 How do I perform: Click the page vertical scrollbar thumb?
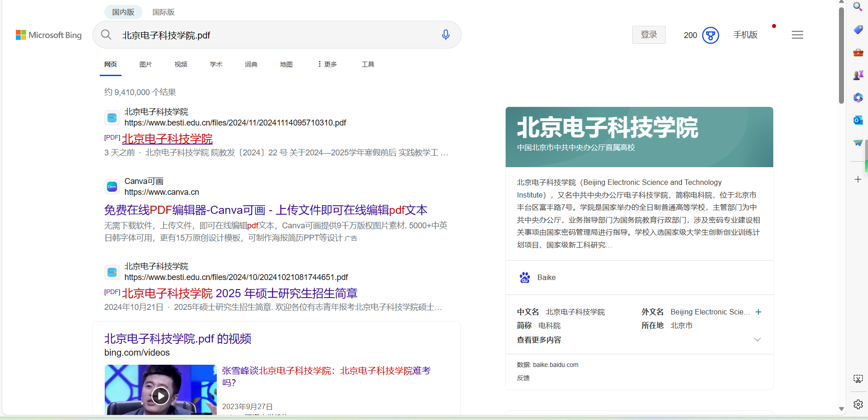(841, 54)
